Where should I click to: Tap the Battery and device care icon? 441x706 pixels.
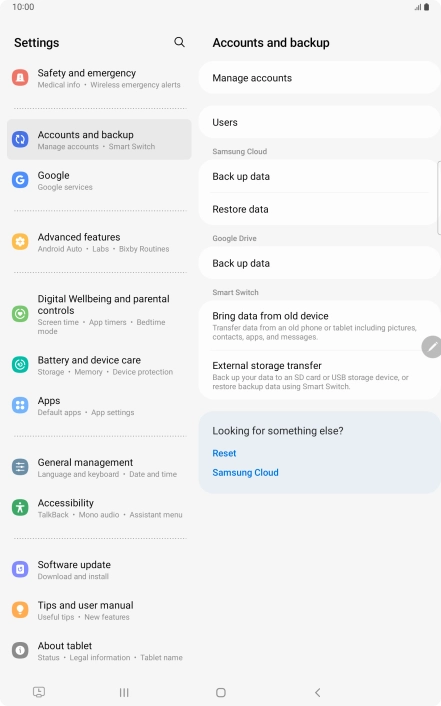tap(20, 365)
